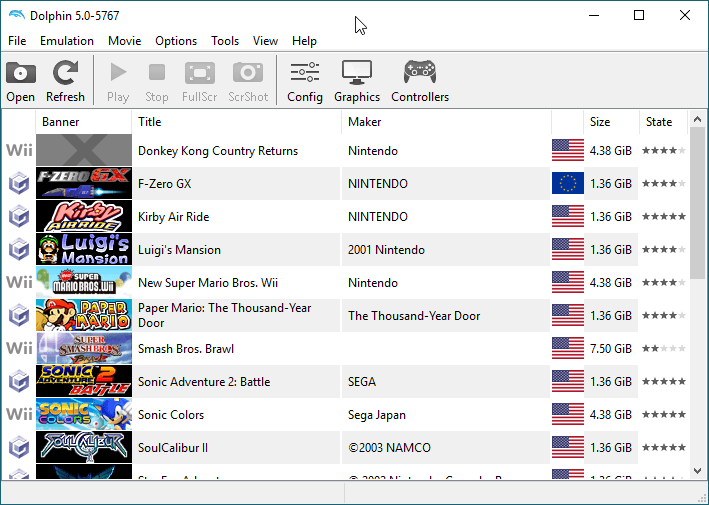Select Sonic Adventure 2: Battle in the list

coord(204,382)
